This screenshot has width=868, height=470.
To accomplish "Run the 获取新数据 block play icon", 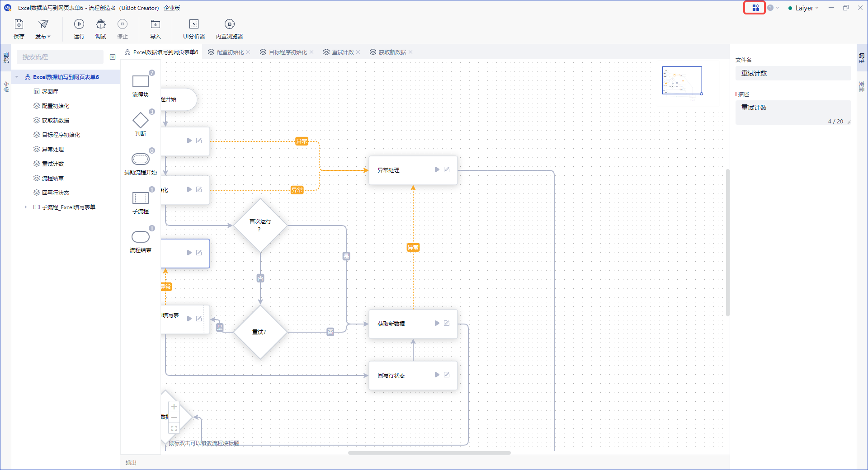I will (x=437, y=323).
